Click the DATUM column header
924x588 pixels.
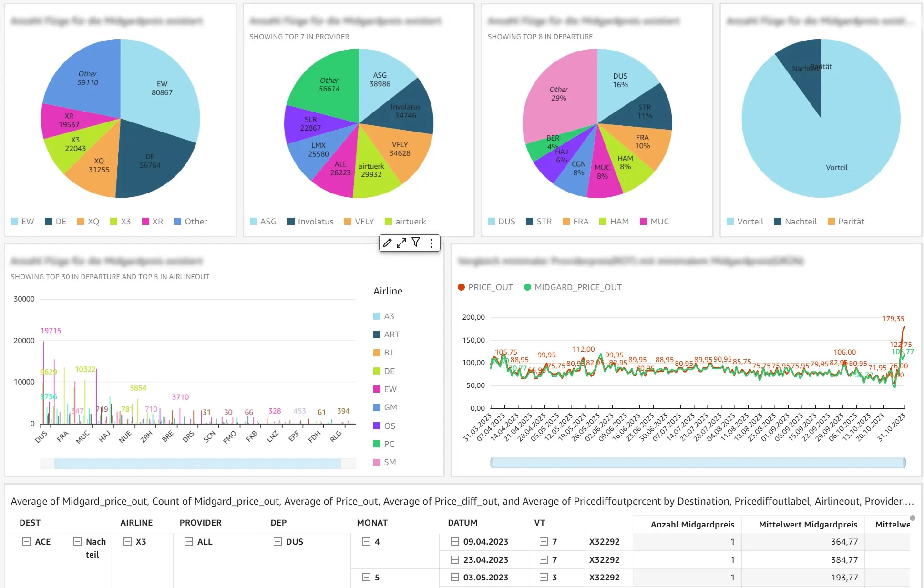pos(462,523)
